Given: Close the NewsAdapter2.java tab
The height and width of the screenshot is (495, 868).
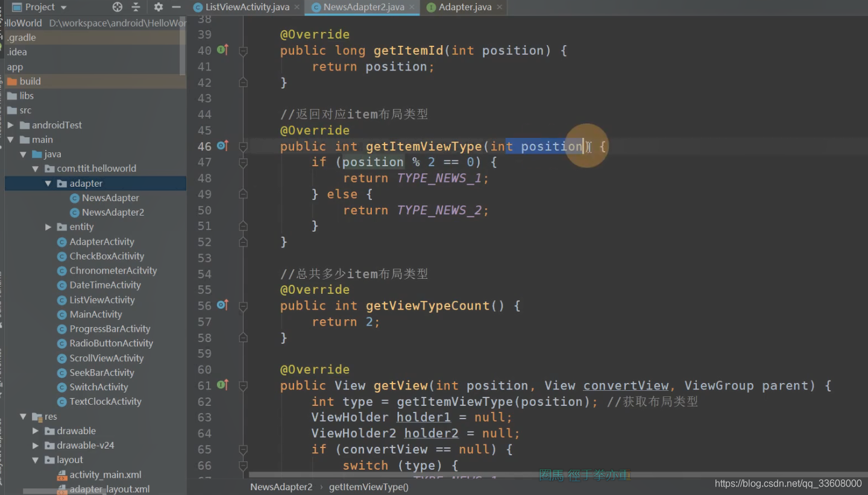Looking at the screenshot, I should click(x=412, y=7).
